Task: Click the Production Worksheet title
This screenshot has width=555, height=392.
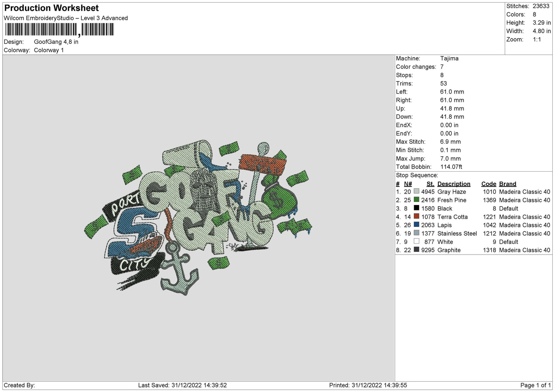Action: 51,8
